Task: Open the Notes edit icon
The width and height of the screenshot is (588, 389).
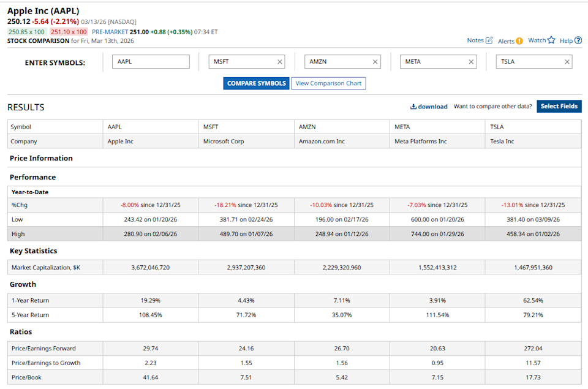Action: (x=489, y=40)
